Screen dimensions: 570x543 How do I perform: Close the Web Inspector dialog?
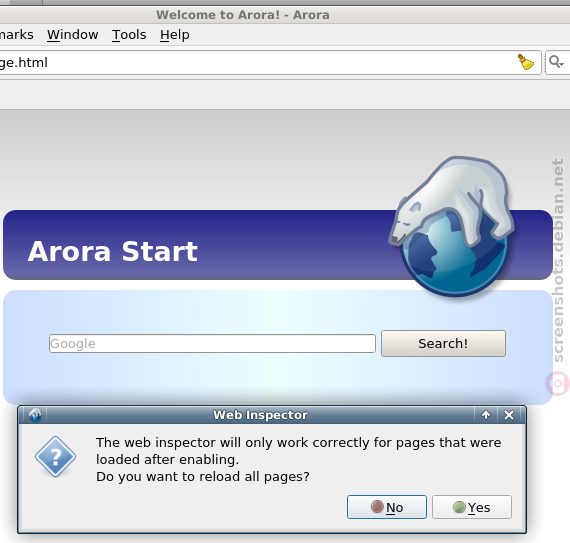pos(509,415)
